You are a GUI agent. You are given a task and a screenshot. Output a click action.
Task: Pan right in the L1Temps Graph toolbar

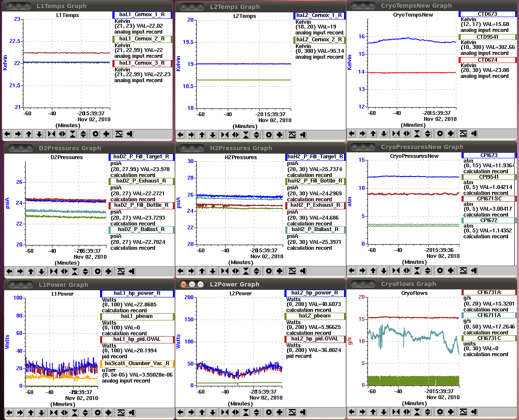pyautogui.click(x=18, y=134)
